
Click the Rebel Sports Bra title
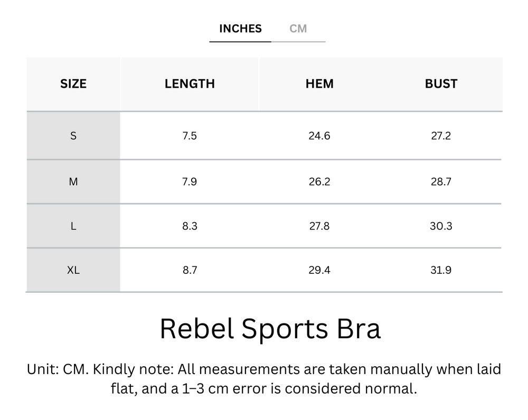pyautogui.click(x=270, y=329)
